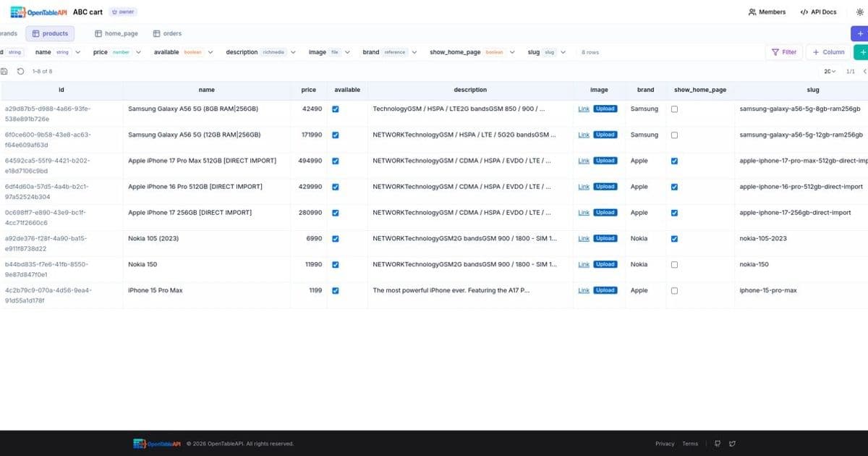Click the Twitter icon in the footer
This screenshot has width=868, height=456.
tap(732, 443)
